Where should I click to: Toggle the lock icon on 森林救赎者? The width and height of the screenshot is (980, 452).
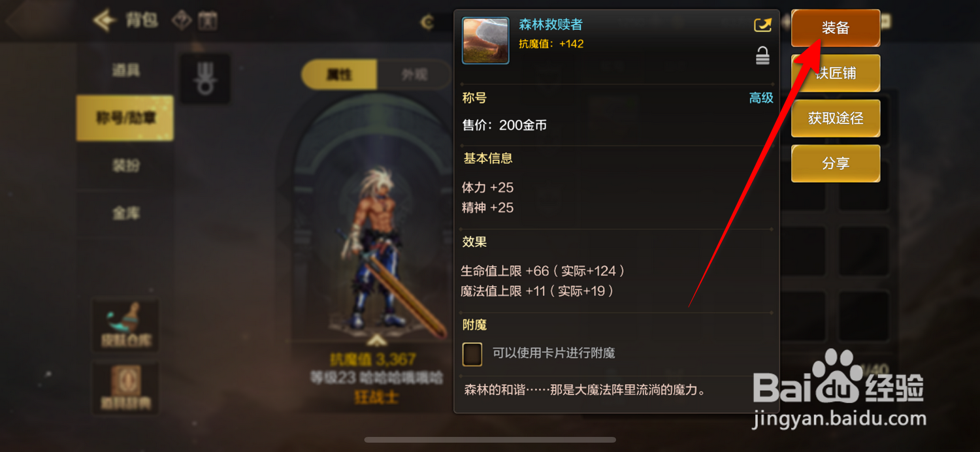762,56
